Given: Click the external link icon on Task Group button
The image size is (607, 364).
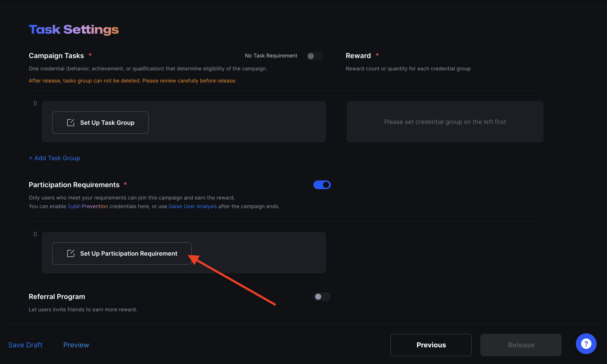Looking at the screenshot, I should [x=71, y=122].
